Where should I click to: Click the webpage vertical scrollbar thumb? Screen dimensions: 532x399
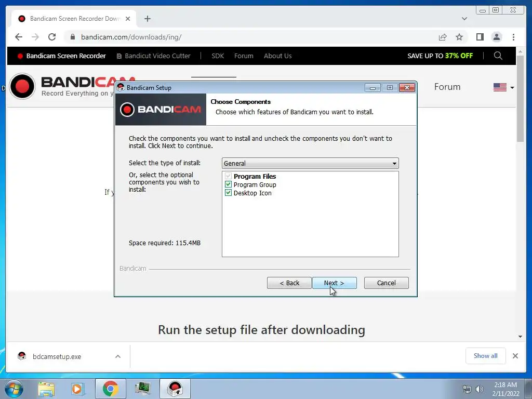520,99
